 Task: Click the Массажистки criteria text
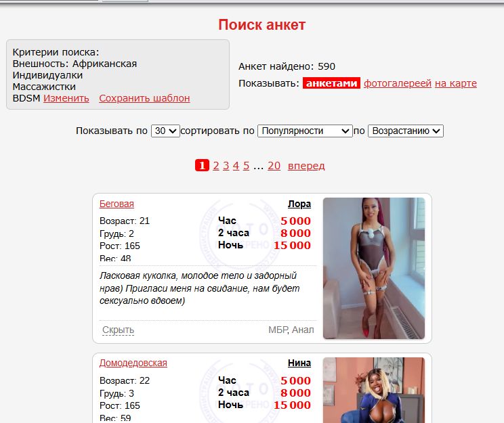coord(44,87)
